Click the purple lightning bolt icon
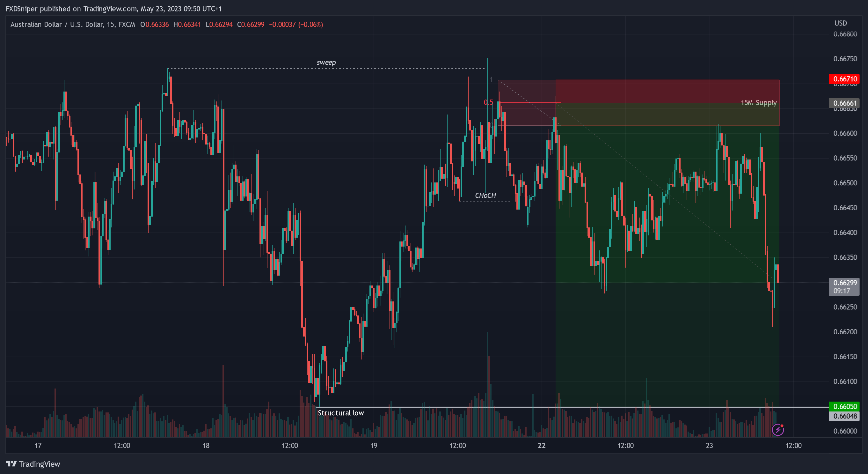This screenshot has height=474, width=868. (x=778, y=430)
